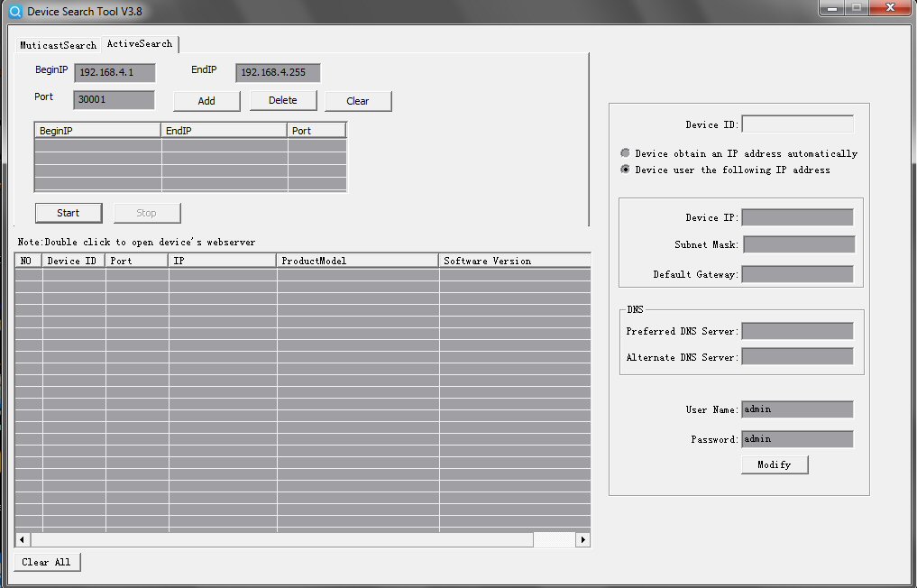Focus the Subnet Mask field
This screenshot has width=917, height=588.
(799, 244)
